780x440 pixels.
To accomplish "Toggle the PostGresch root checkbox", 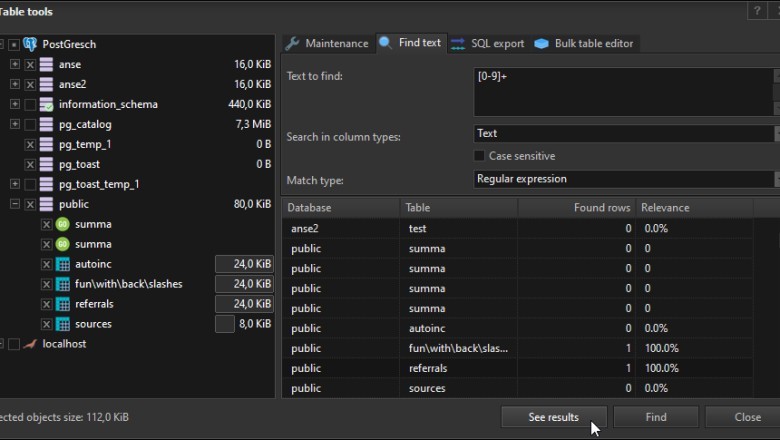I will pyautogui.click(x=14, y=45).
